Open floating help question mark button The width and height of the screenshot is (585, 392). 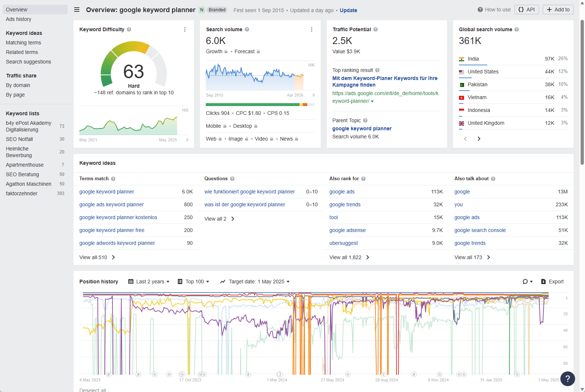pyautogui.click(x=568, y=379)
